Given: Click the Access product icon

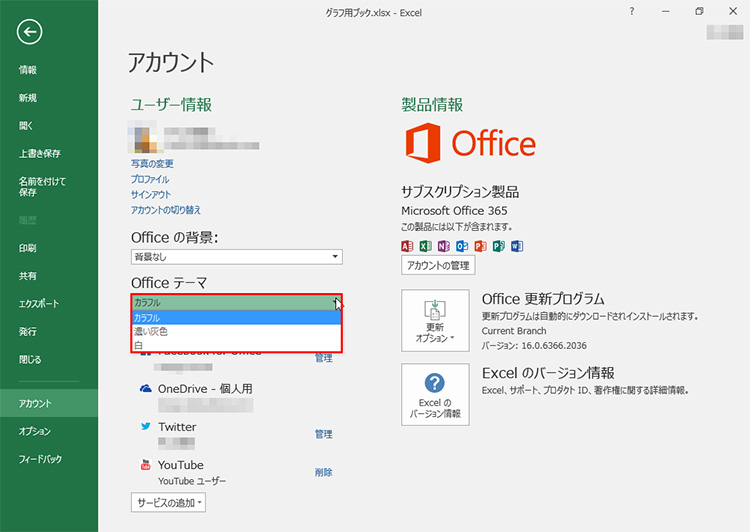Looking at the screenshot, I should (x=407, y=246).
